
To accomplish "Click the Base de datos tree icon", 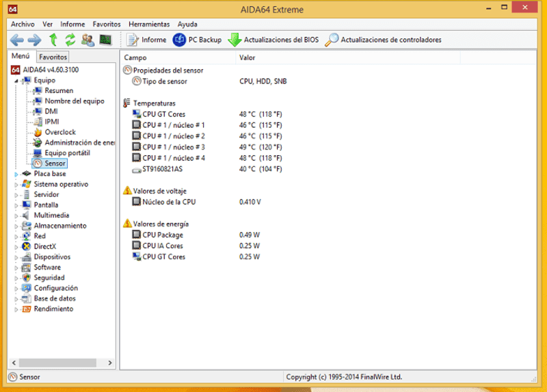I will (27, 299).
